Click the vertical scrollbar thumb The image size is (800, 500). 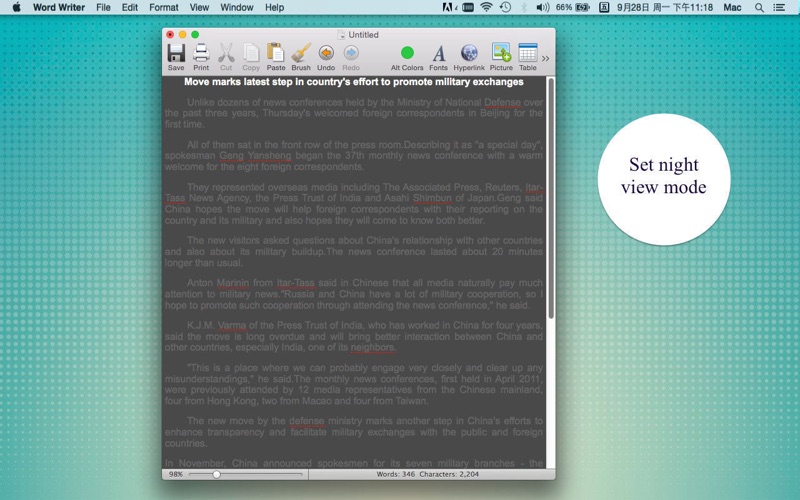[551, 198]
